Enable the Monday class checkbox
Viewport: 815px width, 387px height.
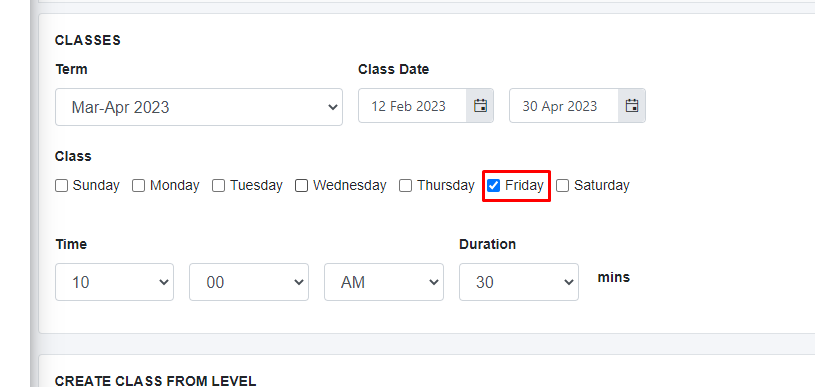pyautogui.click(x=138, y=185)
